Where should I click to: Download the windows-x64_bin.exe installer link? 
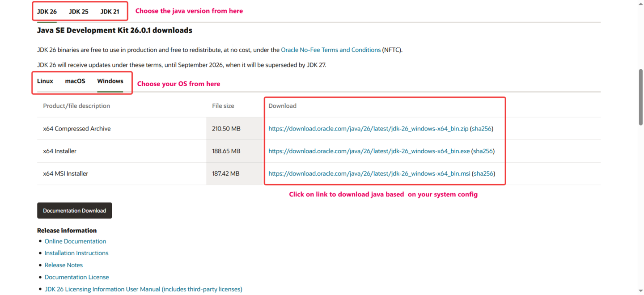(x=369, y=151)
